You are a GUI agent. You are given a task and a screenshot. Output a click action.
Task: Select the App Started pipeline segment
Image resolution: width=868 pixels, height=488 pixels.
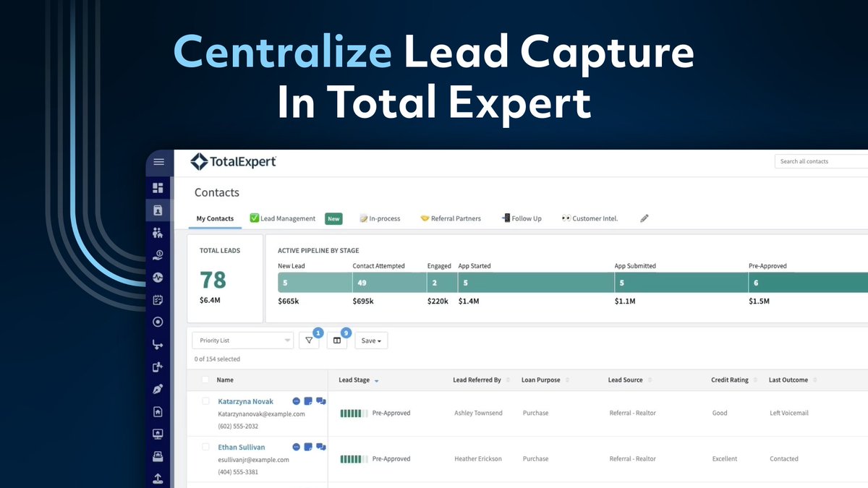pyautogui.click(x=536, y=283)
